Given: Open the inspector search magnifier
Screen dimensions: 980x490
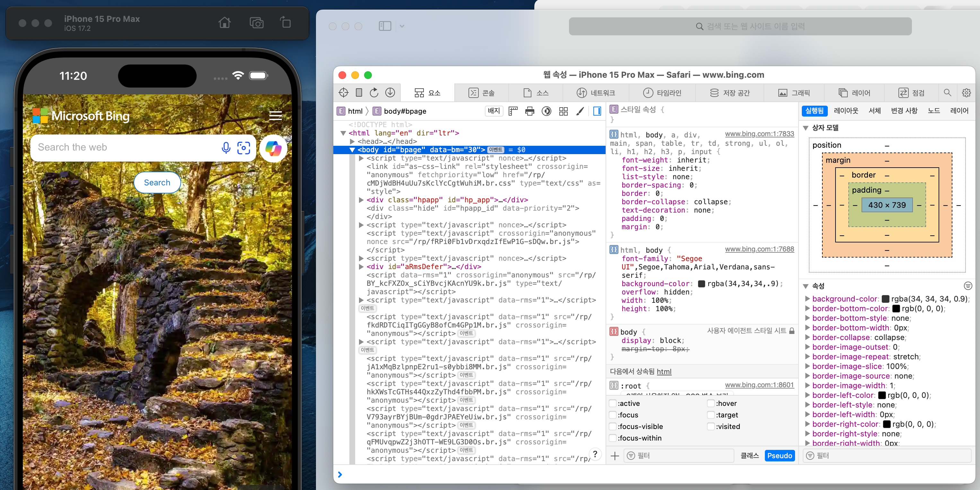Looking at the screenshot, I should click(x=947, y=92).
